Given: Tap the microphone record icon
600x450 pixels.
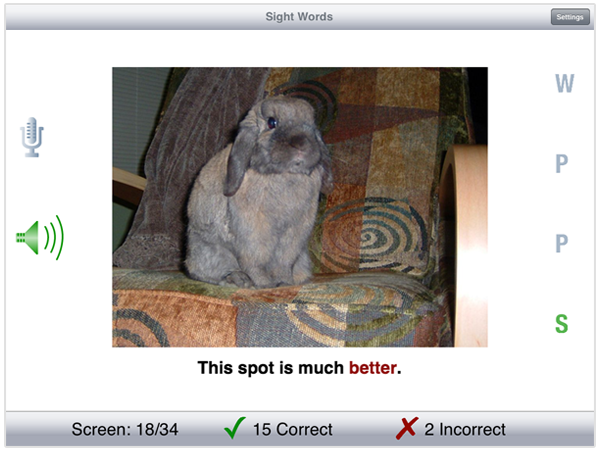Looking at the screenshot, I should [32, 137].
